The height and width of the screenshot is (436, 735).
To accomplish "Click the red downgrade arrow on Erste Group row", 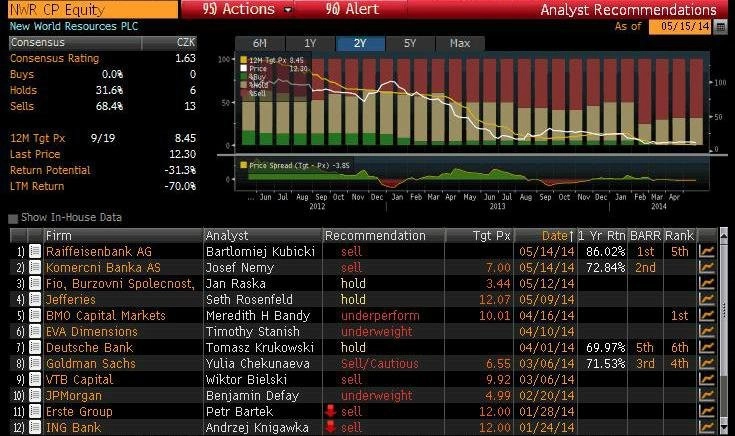I will click(330, 411).
